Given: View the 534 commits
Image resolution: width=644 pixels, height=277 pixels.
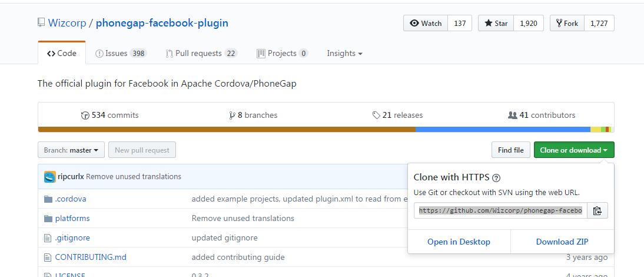Looking at the screenshot, I should (x=109, y=115).
